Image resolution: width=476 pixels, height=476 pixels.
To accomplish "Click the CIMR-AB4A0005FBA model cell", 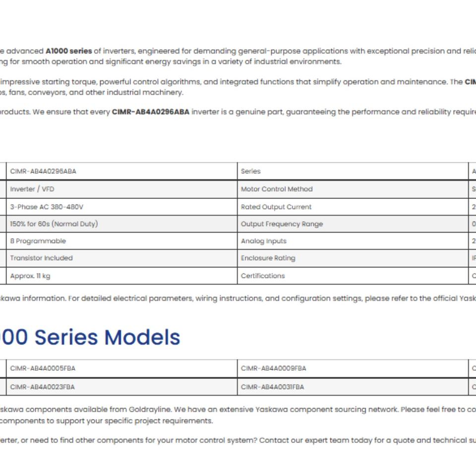I will click(x=122, y=368).
